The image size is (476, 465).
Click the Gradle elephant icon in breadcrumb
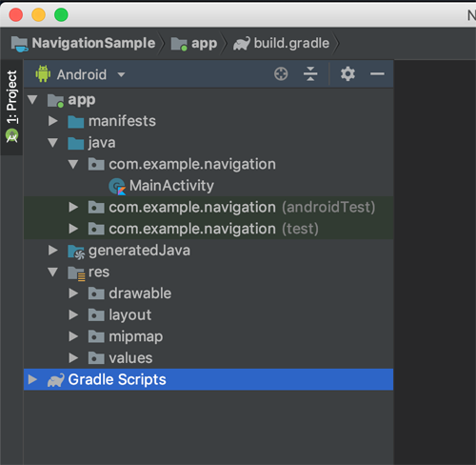[x=242, y=44]
